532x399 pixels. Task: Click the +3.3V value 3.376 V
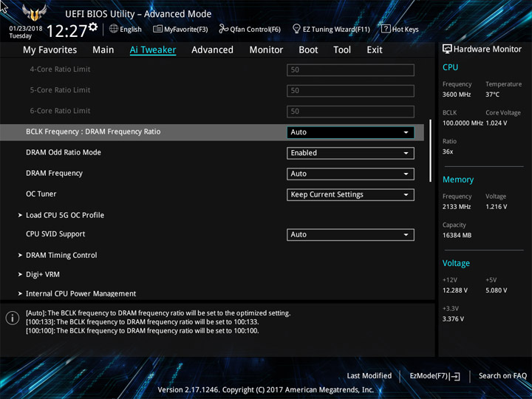(453, 319)
